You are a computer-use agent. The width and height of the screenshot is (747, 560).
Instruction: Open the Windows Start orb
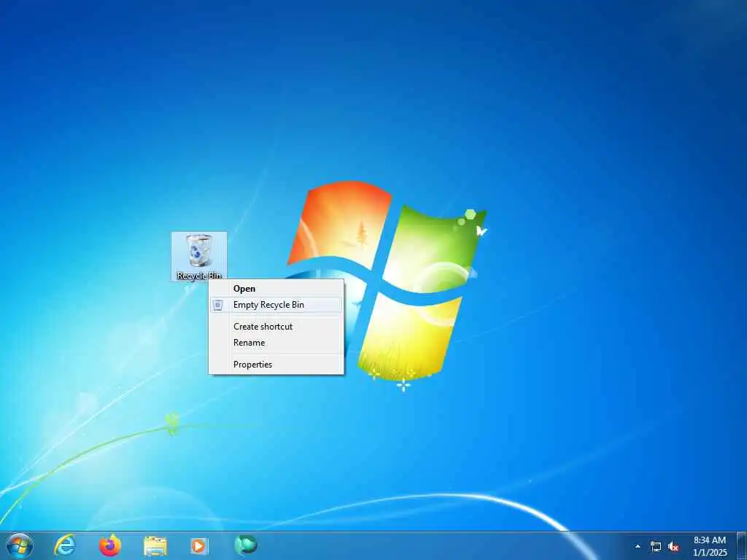(x=20, y=545)
